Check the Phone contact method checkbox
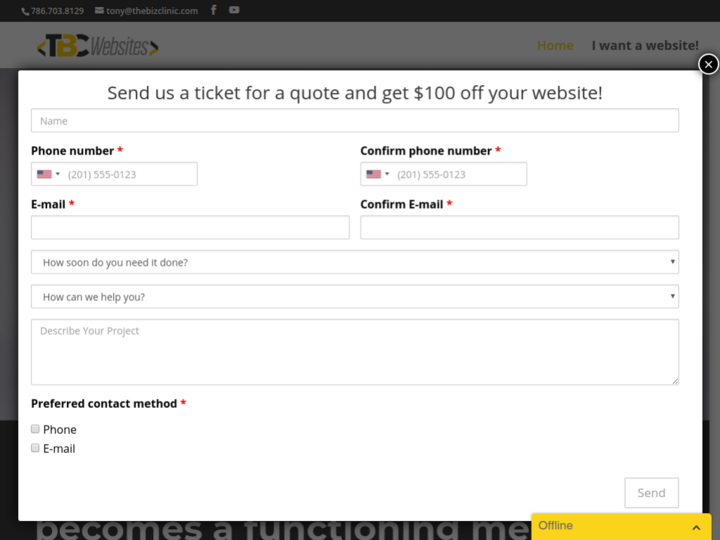This screenshot has width=720, height=540. [x=36, y=429]
